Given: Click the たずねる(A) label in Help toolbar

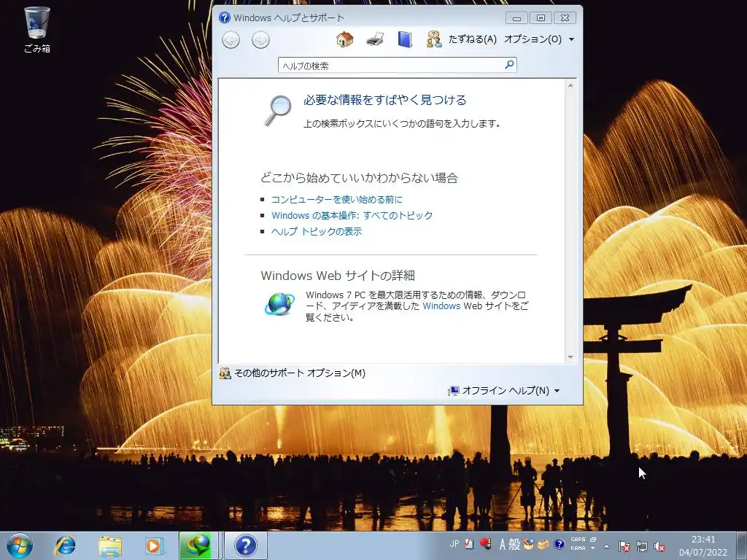Looking at the screenshot, I should [473, 39].
